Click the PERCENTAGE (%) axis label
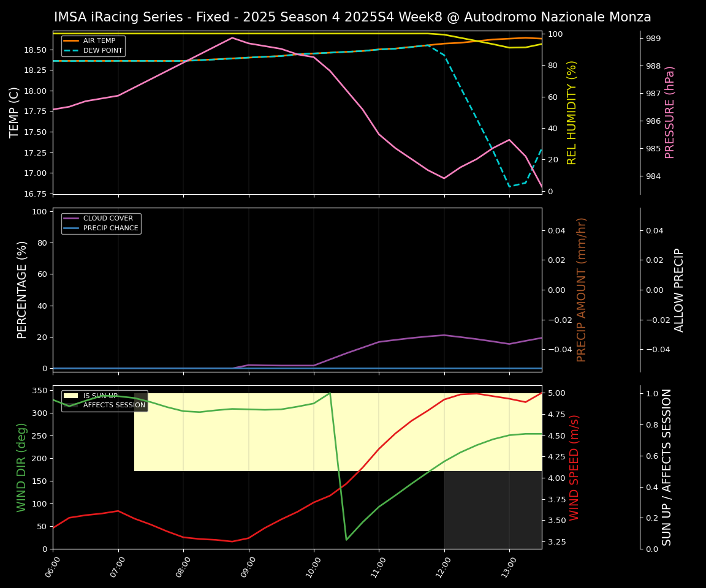Viewport: 706px width, 588px height. (23, 290)
